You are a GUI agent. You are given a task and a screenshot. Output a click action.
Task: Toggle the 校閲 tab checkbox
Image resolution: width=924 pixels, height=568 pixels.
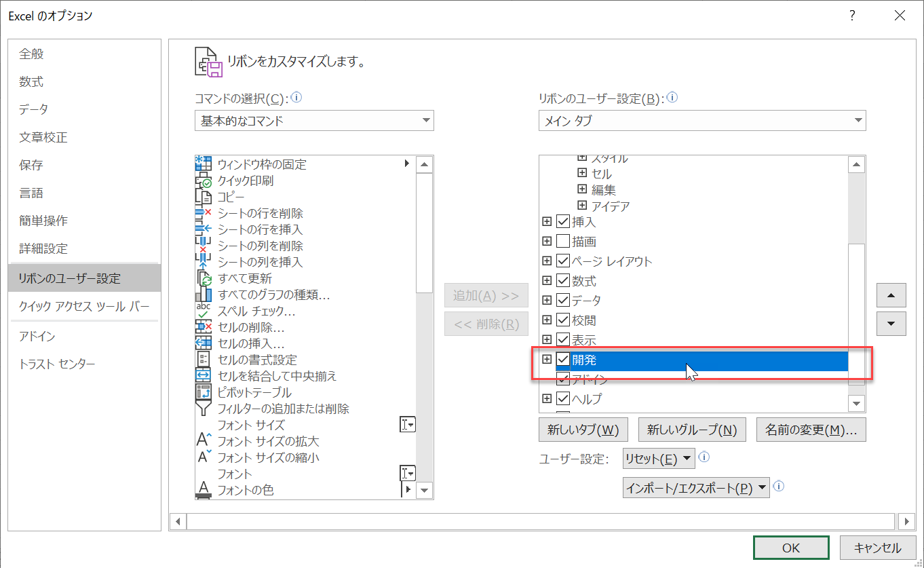click(563, 320)
